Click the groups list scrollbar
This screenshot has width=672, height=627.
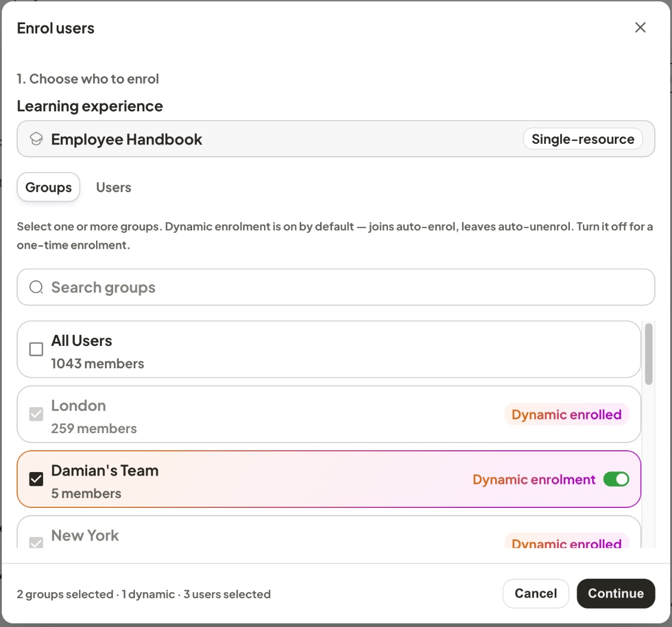click(649, 354)
